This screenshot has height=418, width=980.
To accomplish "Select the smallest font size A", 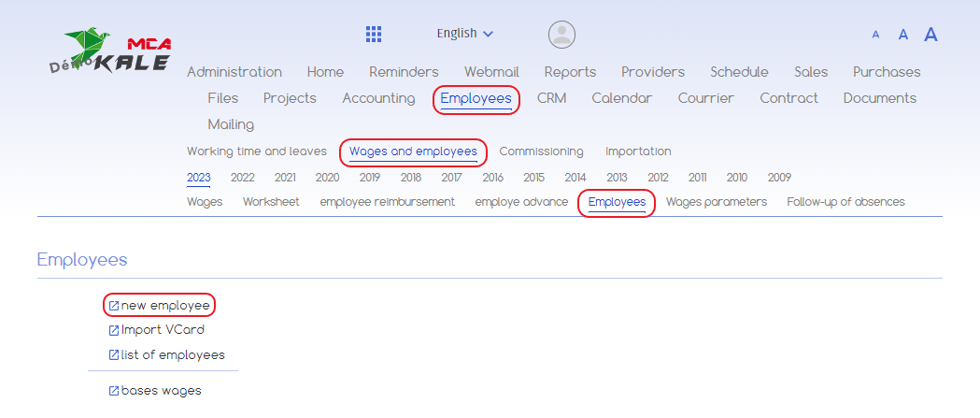I will click(x=875, y=35).
